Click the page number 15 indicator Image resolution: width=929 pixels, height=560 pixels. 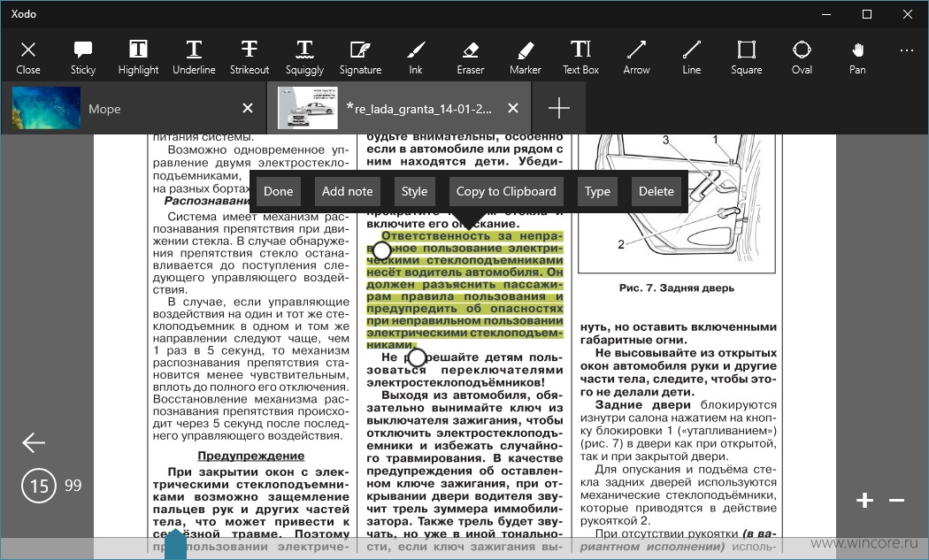coord(39,486)
